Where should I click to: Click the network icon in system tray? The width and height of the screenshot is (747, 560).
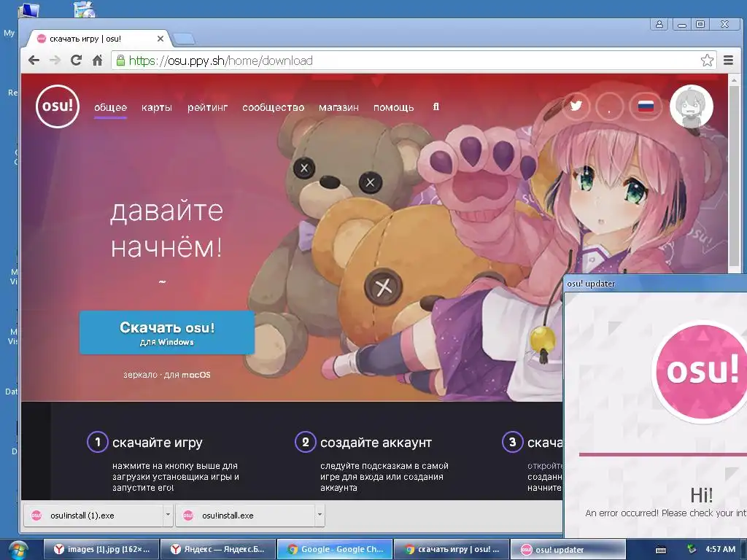pos(692,549)
